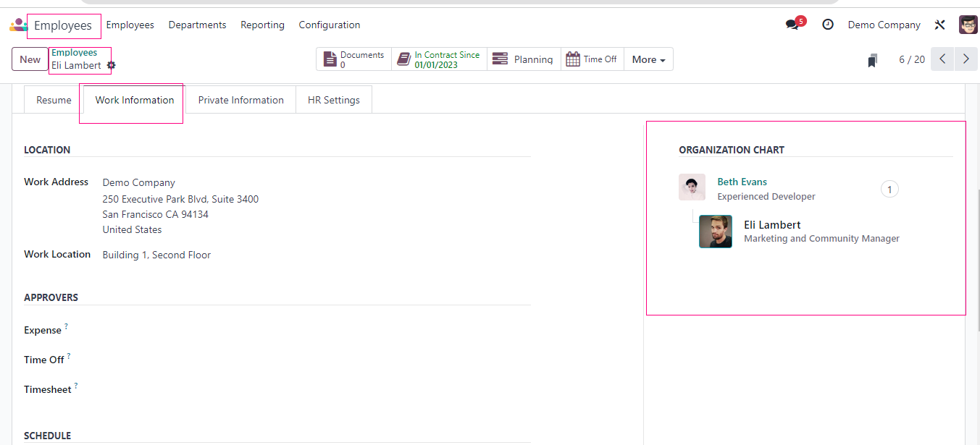
Task: Click Eli Lambert name in organization chart
Action: tap(772, 225)
